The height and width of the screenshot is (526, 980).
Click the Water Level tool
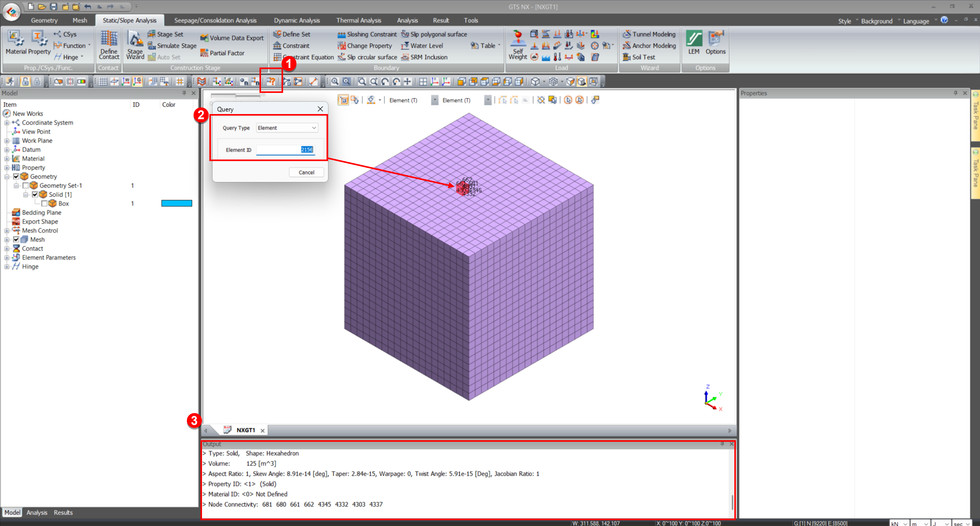422,46
